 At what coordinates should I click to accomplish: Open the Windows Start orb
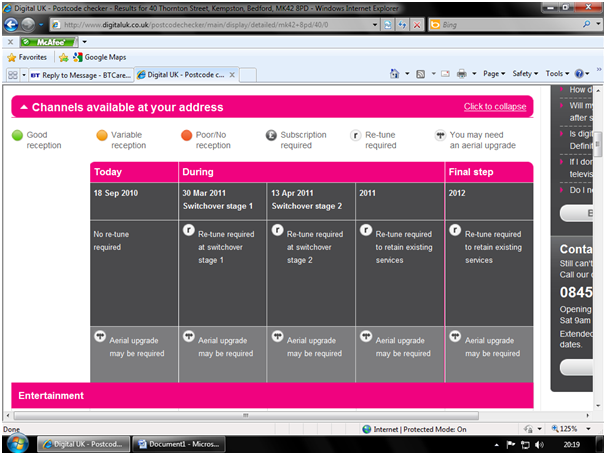pos(18,444)
